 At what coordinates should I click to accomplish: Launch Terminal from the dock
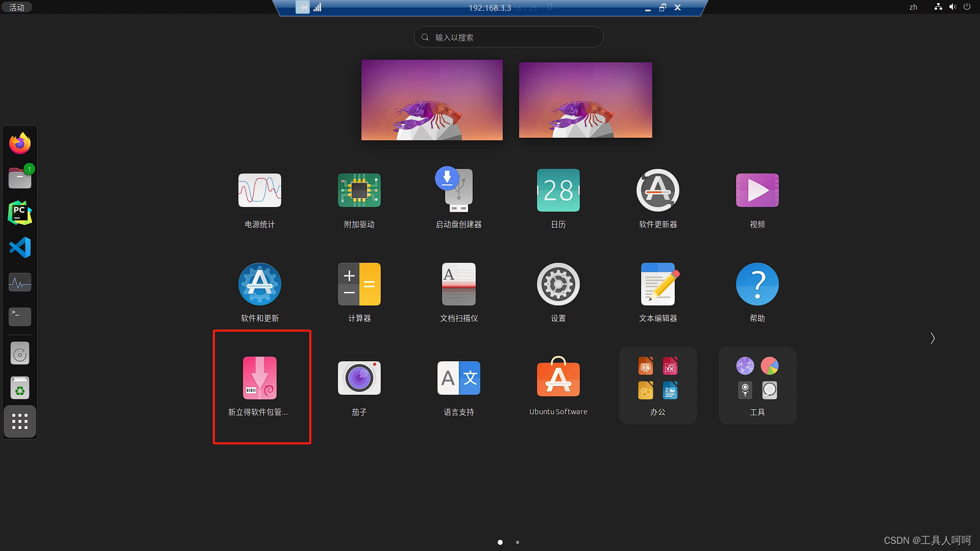coord(20,317)
